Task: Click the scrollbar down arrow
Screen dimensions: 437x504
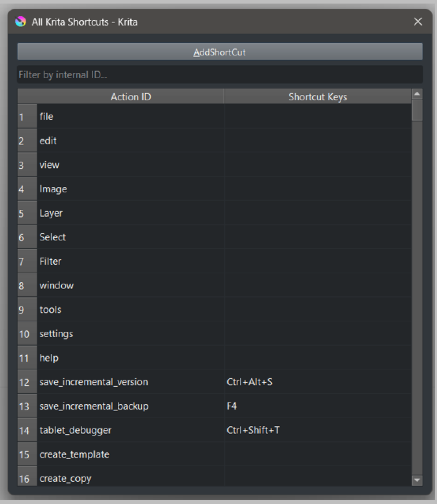Action: point(417,480)
